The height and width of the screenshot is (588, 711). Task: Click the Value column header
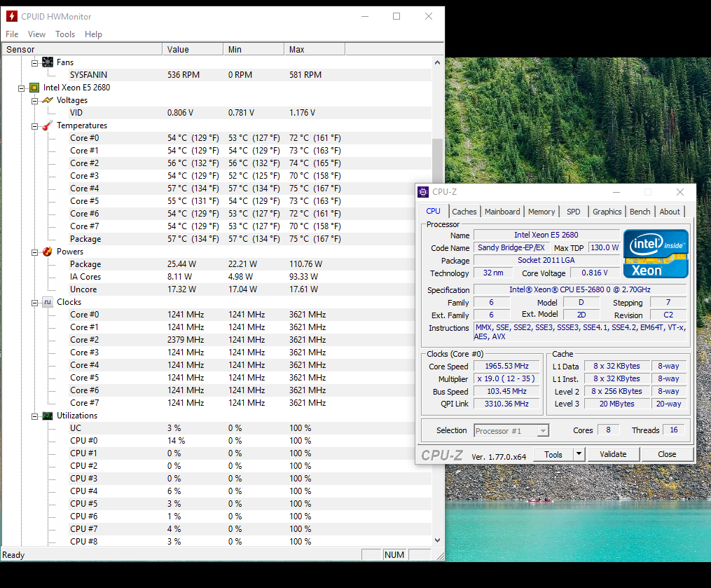point(193,50)
